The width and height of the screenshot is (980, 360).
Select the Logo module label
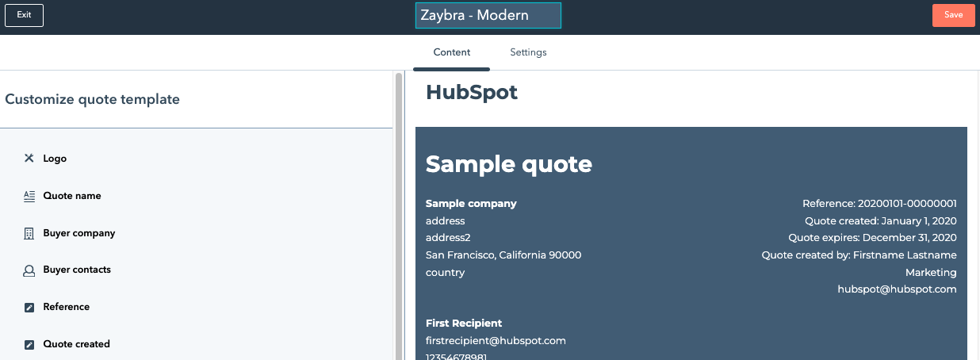click(55, 159)
